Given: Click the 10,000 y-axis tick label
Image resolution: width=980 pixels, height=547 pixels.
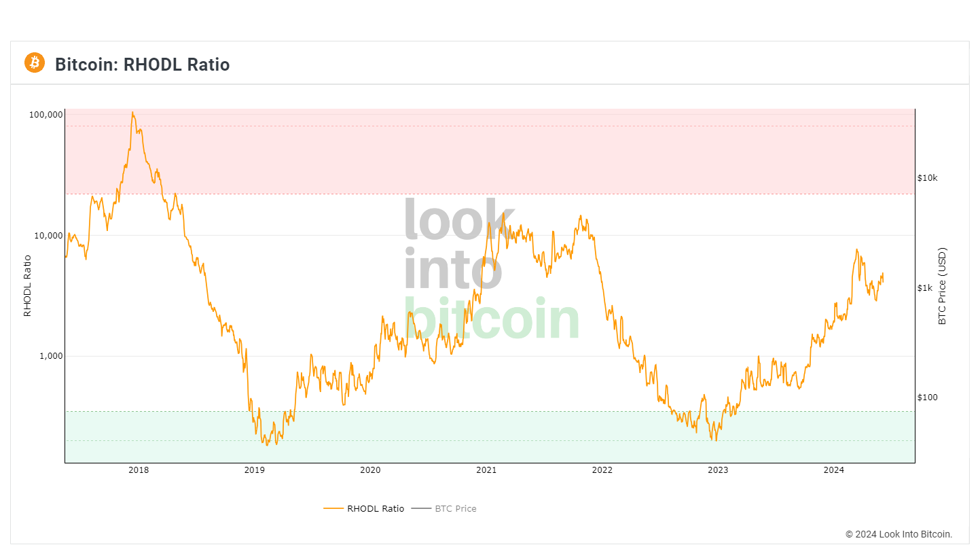Looking at the screenshot, I should tap(48, 236).
